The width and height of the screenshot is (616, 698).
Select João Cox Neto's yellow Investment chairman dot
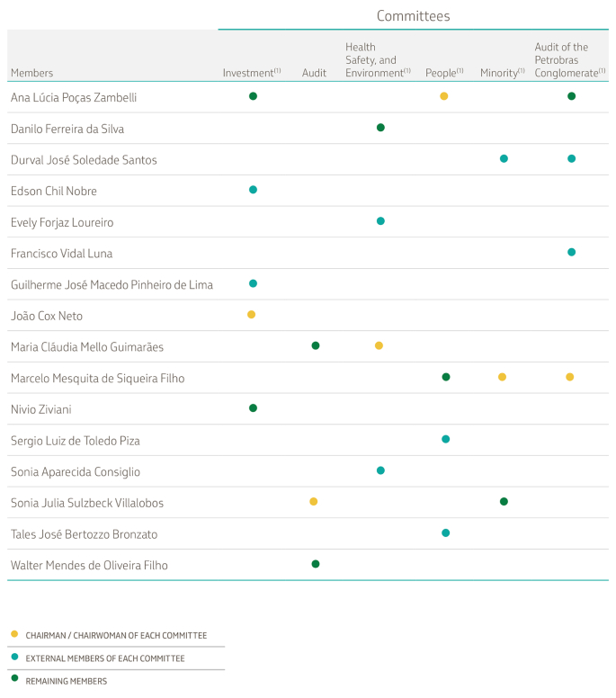coord(252,315)
